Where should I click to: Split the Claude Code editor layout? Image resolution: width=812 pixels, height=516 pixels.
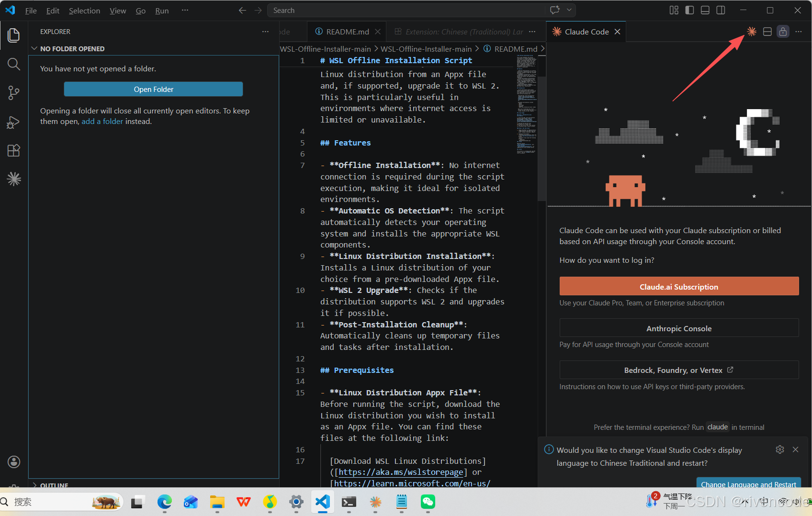click(x=767, y=32)
